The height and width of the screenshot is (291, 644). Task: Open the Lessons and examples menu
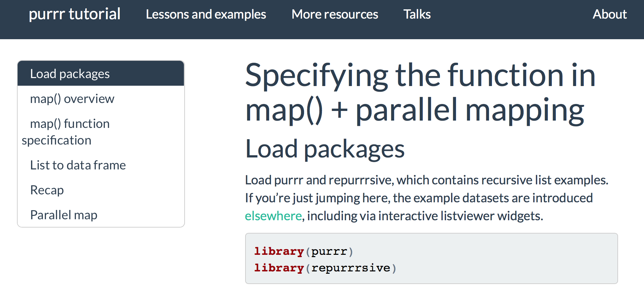(206, 14)
